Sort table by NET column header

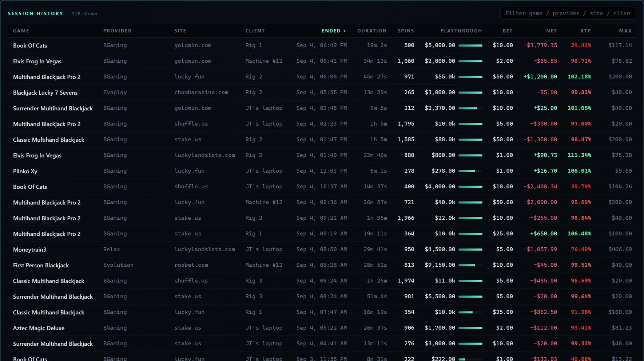(x=551, y=31)
